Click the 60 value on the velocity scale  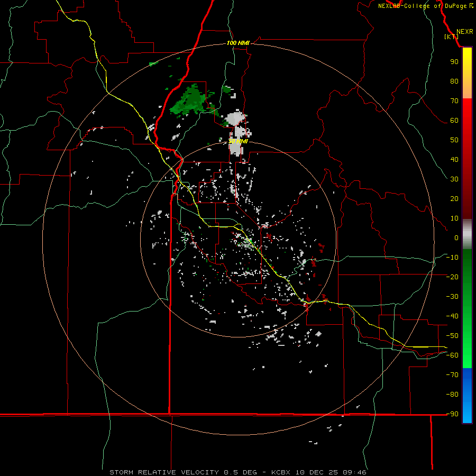click(x=454, y=120)
